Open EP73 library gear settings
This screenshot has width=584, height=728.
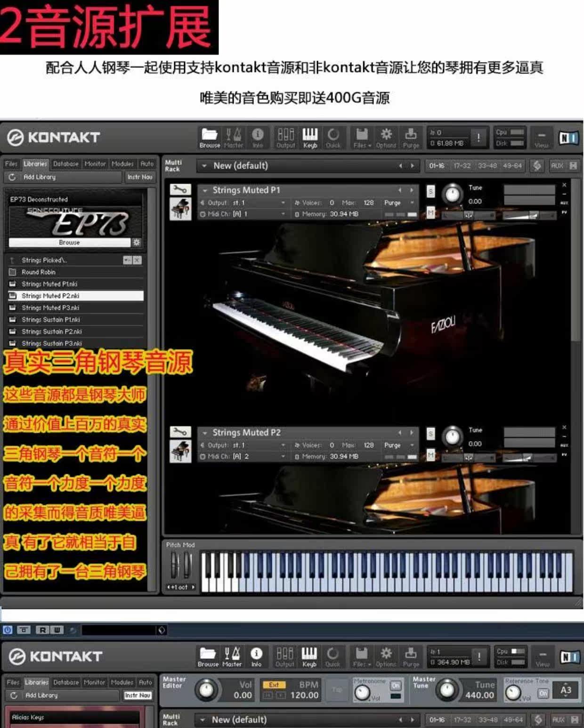click(137, 242)
